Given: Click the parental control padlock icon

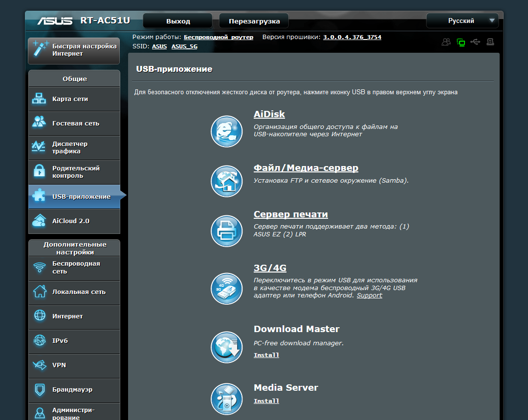Looking at the screenshot, I should pos(40,171).
